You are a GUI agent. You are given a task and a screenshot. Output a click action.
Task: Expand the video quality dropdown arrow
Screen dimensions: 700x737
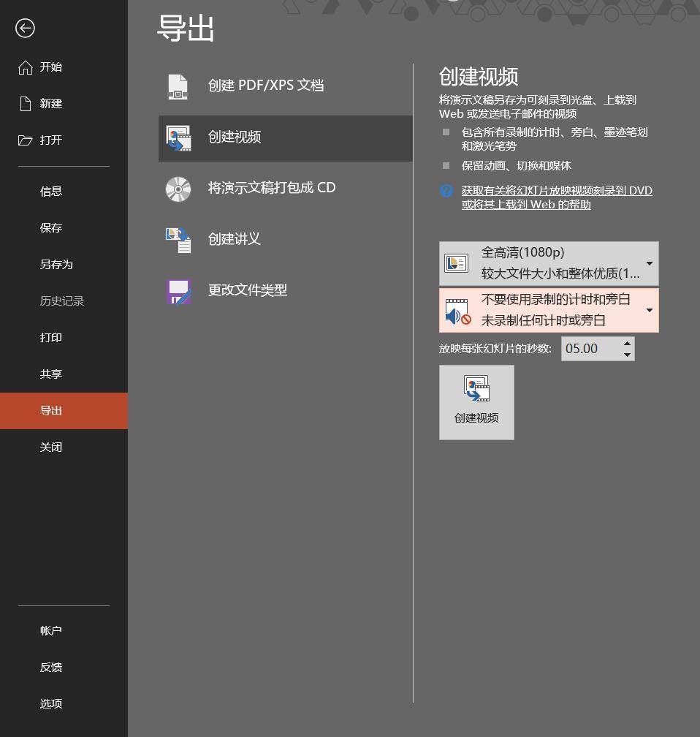(649, 263)
